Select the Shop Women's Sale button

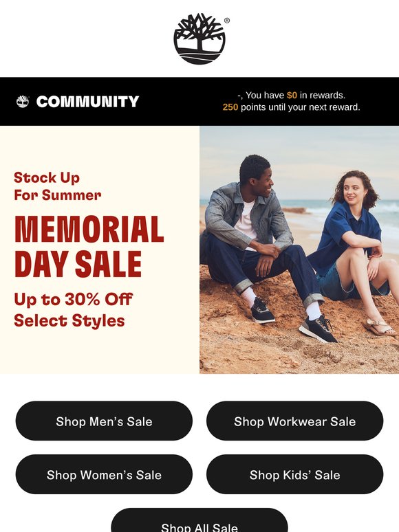pyautogui.click(x=104, y=474)
